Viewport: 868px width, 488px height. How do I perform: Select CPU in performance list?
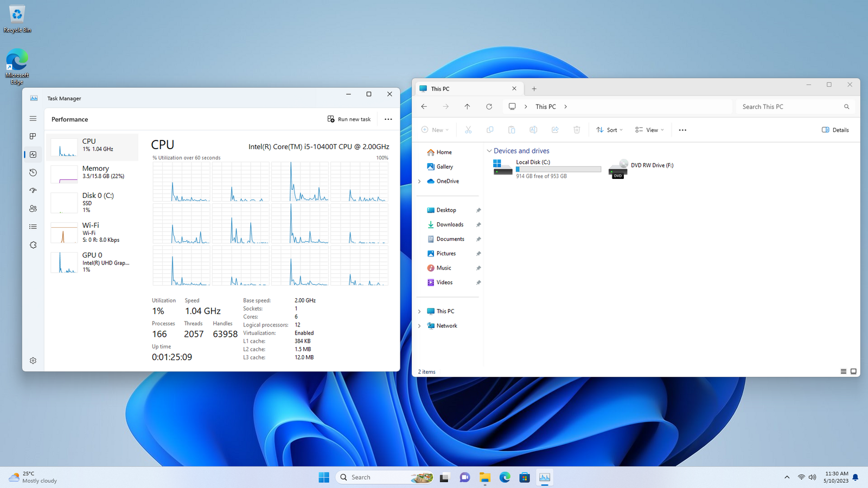pyautogui.click(x=93, y=147)
